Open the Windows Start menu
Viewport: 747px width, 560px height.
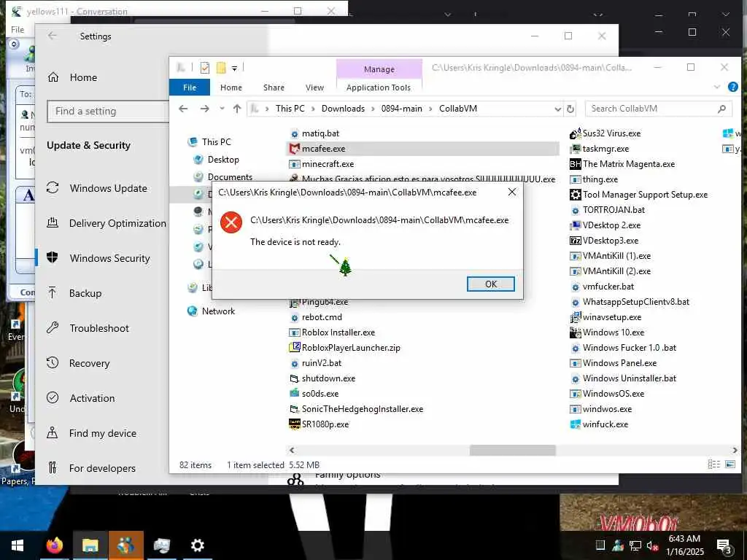[x=18, y=545]
